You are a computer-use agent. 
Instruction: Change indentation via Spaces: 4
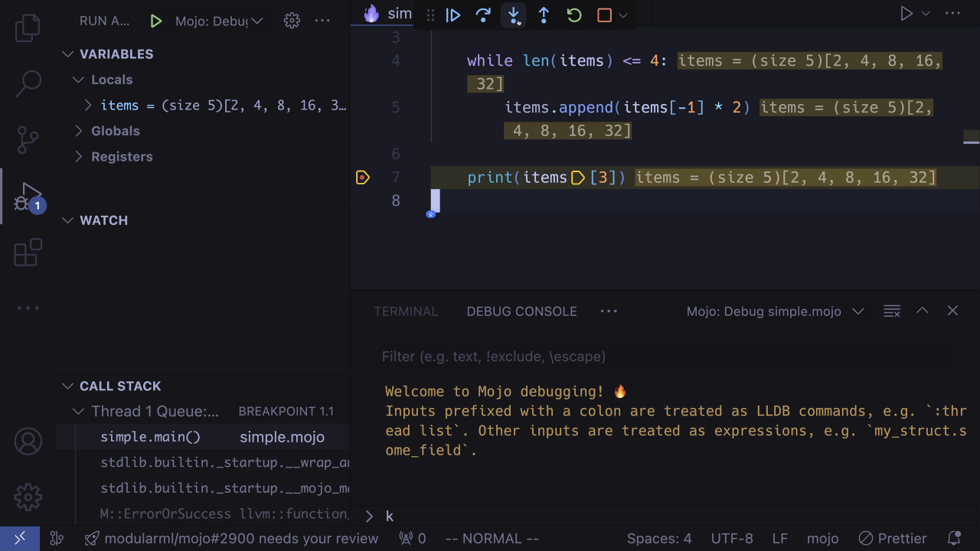pyautogui.click(x=659, y=539)
